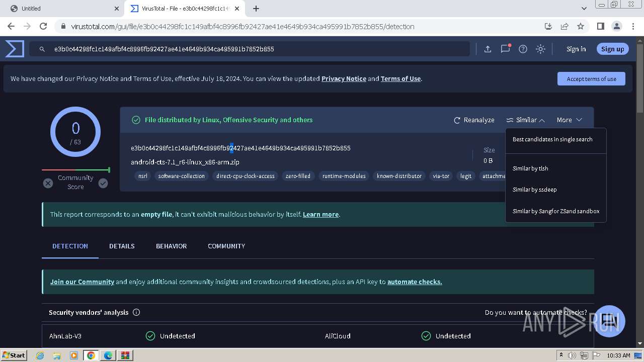Collapse the Similar dropdown
644x362 pixels.
[x=525, y=120]
